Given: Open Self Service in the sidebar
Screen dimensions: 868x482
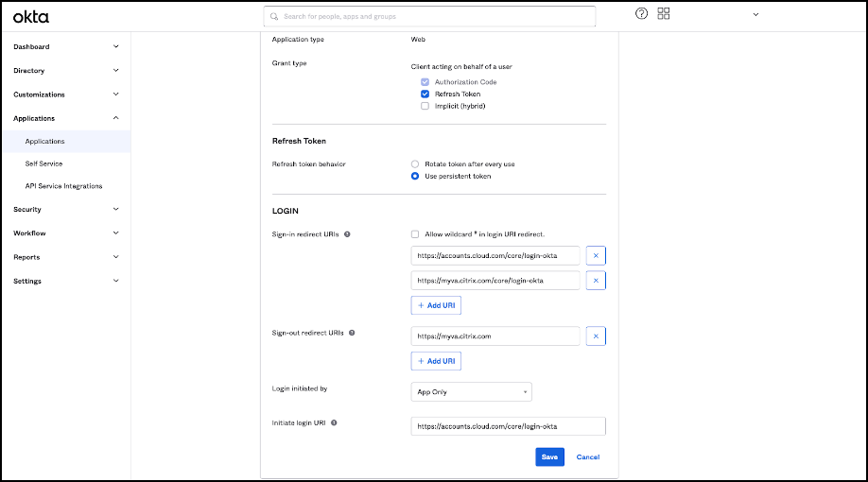Looking at the screenshot, I should [x=44, y=164].
